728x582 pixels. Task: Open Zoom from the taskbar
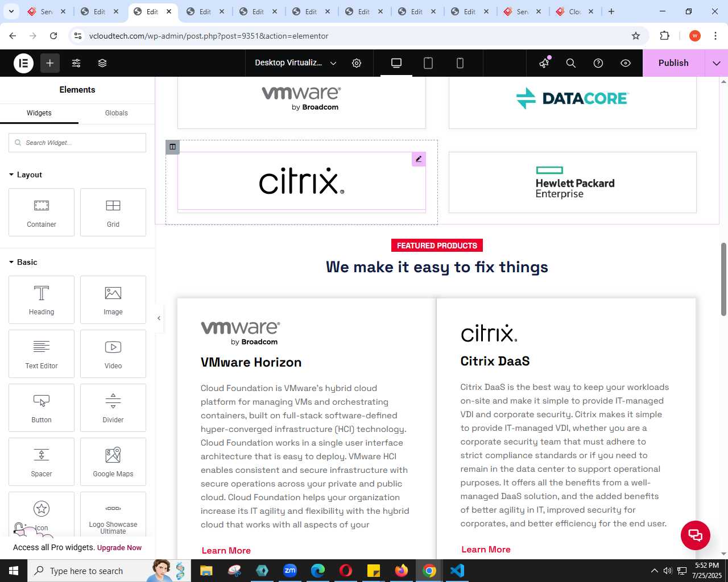pos(290,571)
